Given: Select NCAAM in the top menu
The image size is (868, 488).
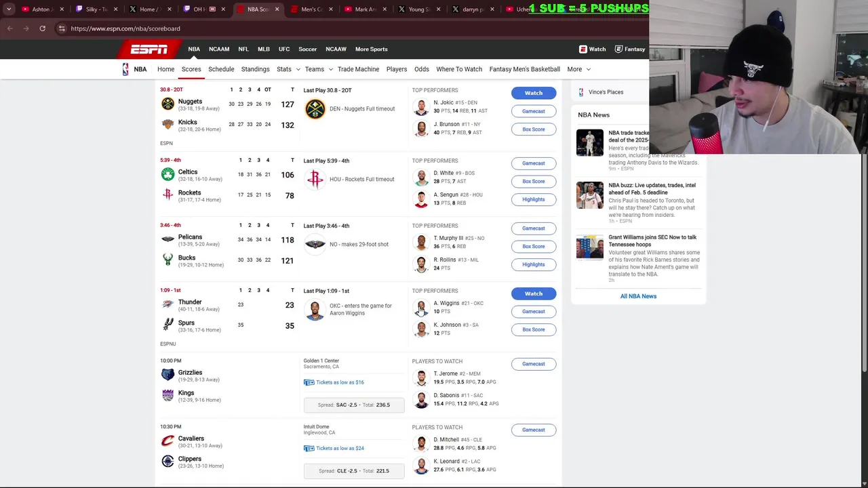Looking at the screenshot, I should [219, 49].
